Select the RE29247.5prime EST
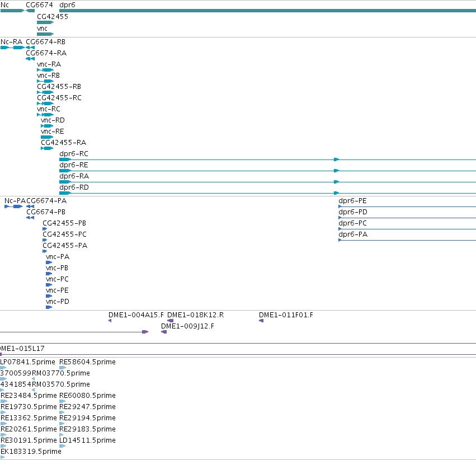The image size is (476, 460). [62, 412]
